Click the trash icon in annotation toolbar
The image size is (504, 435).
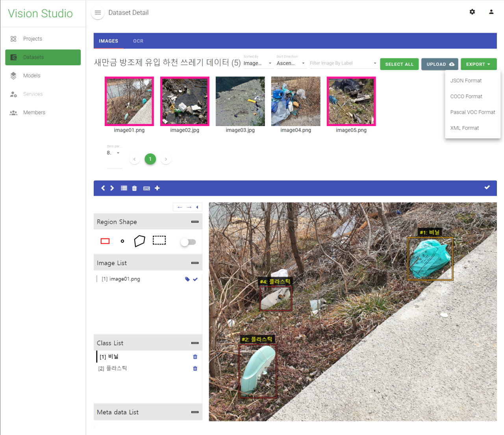(x=134, y=188)
